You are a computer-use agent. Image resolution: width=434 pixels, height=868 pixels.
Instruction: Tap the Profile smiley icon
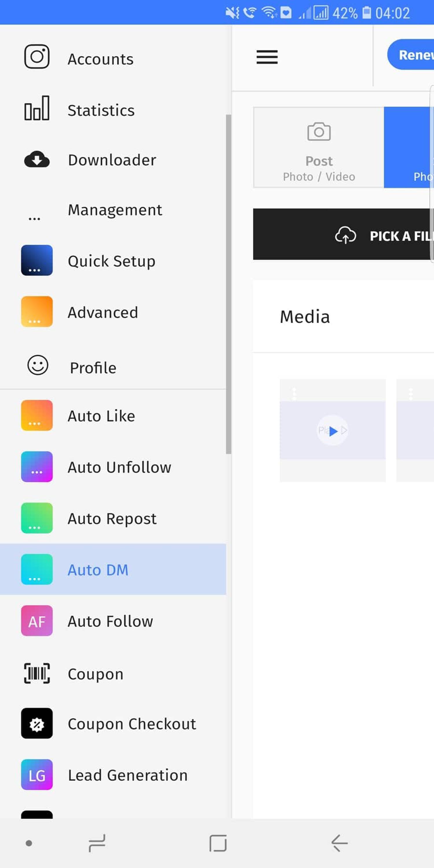(x=38, y=365)
